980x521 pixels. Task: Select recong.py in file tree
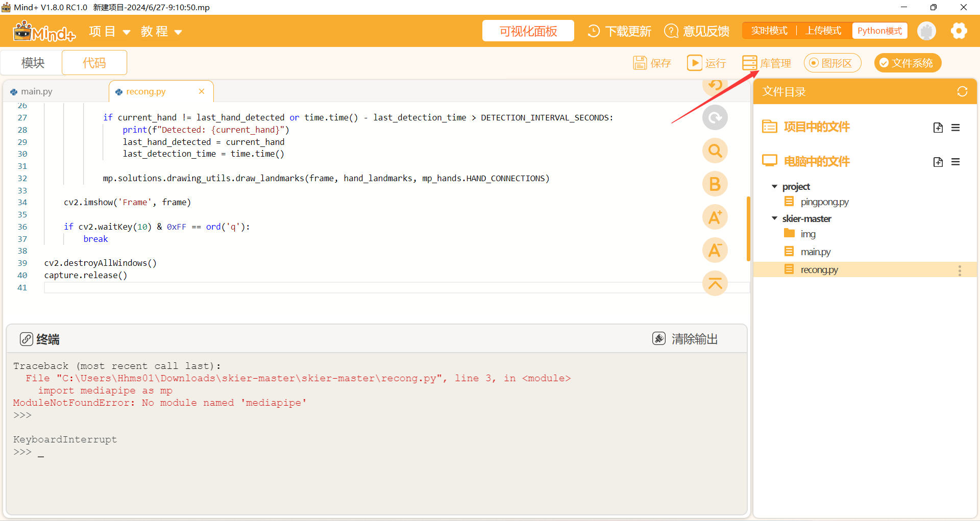(x=865, y=269)
